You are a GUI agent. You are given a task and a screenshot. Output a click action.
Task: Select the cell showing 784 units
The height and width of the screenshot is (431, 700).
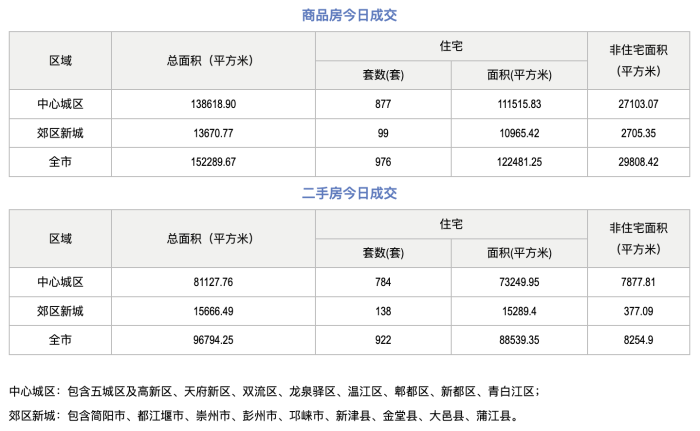pyautogui.click(x=381, y=283)
